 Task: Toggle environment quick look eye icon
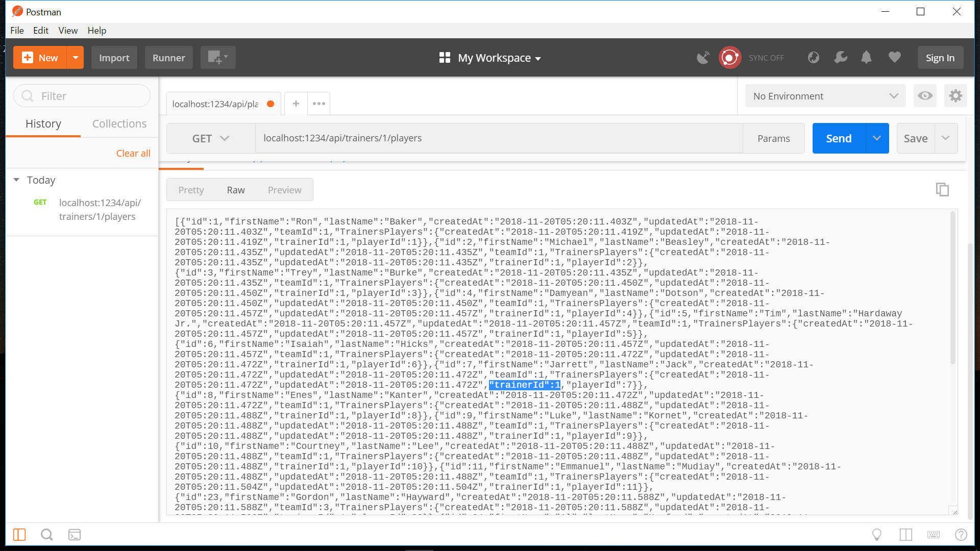[925, 96]
